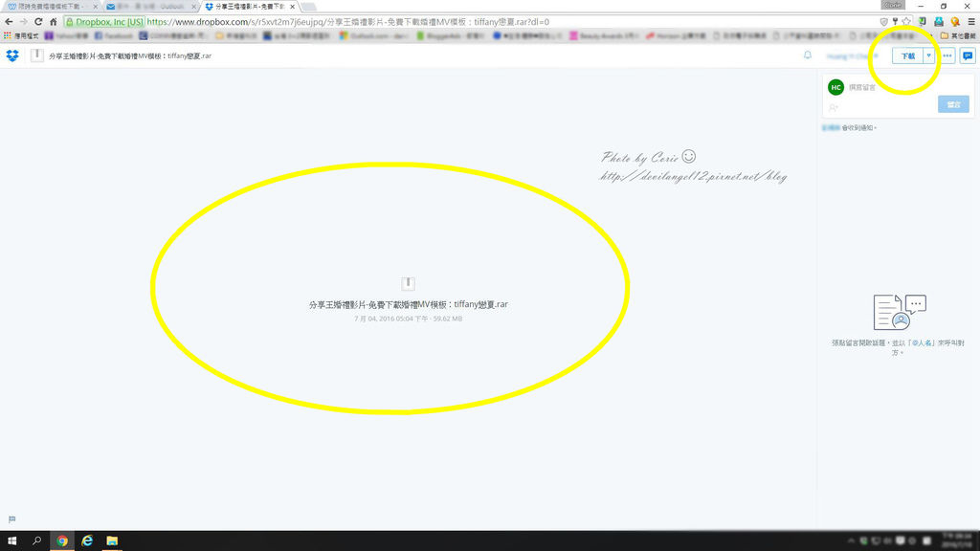Click the browser forward arrow

(24, 22)
